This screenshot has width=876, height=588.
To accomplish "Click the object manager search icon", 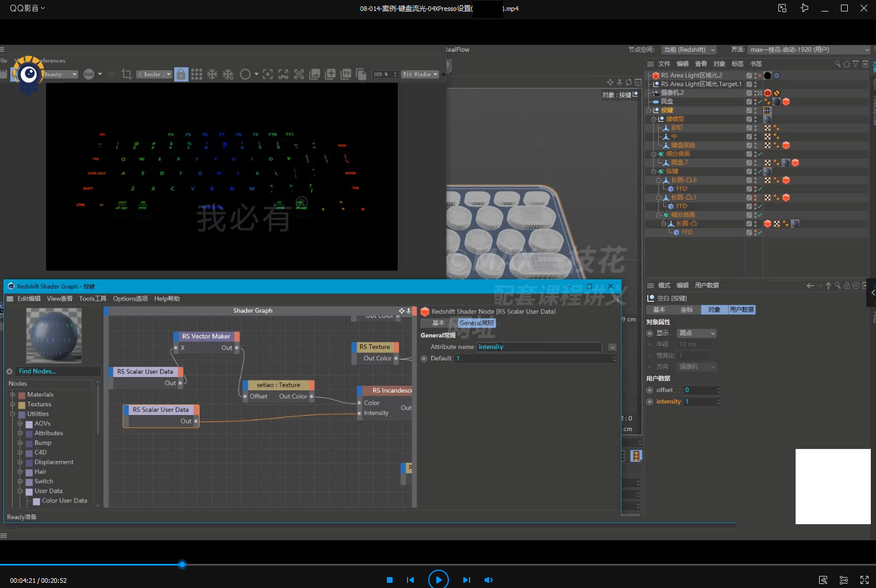I will tap(837, 64).
